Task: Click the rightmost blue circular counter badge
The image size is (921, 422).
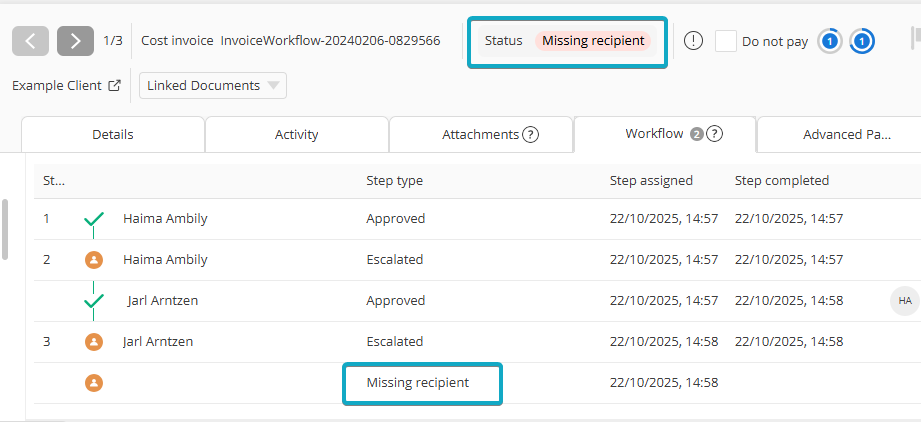Action: click(x=862, y=41)
